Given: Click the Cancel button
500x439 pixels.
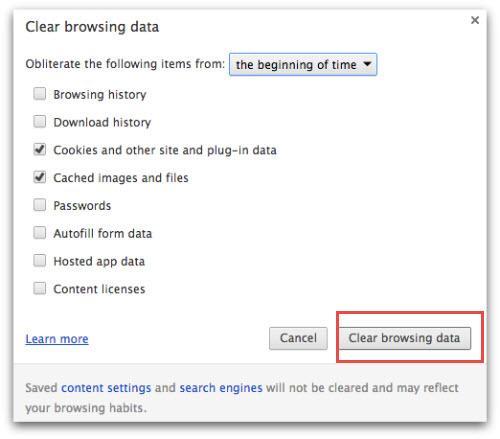Looking at the screenshot, I should (x=298, y=338).
